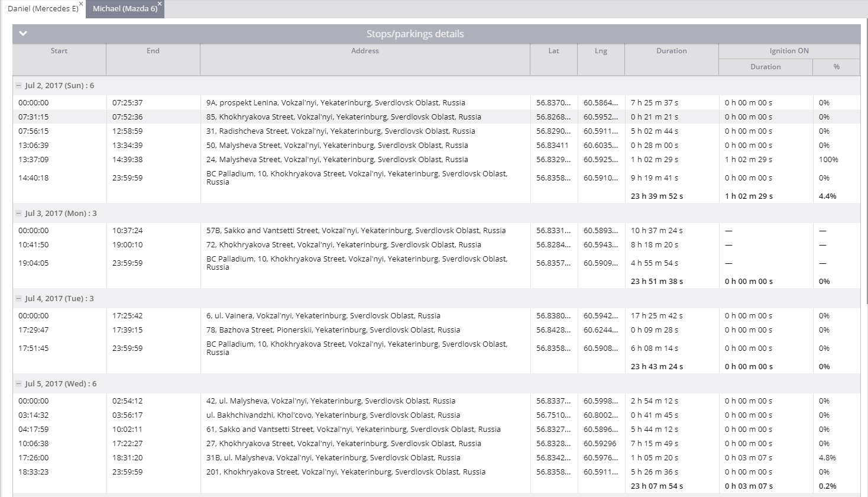Image resolution: width=868 pixels, height=497 pixels.
Task: Click duration 10 h 37 m 24 s
Action: point(657,231)
